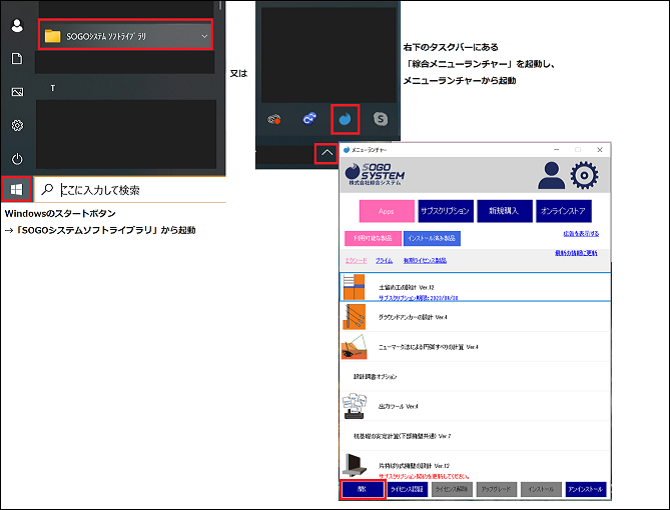The height and width of the screenshot is (510, 670).
Task: Click the 出力ツール printer icon
Action: [x=354, y=406]
